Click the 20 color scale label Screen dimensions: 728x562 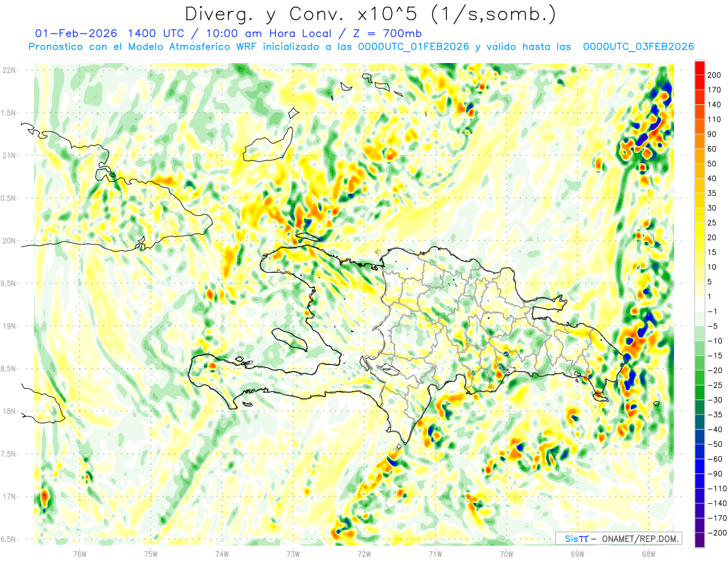712,238
